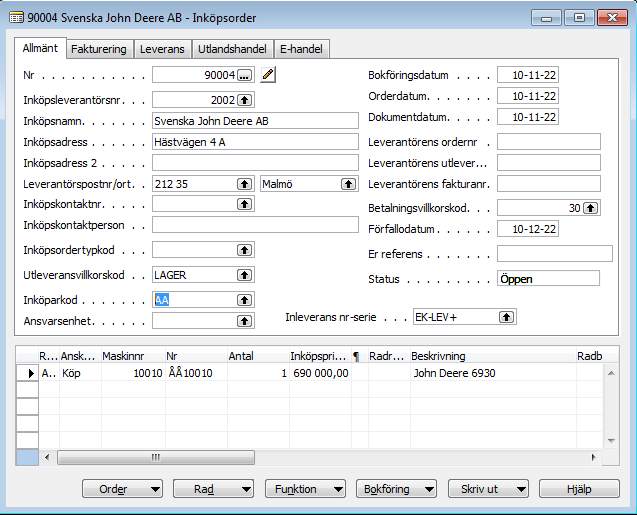Select the price cell '690 000,00'

320,373
